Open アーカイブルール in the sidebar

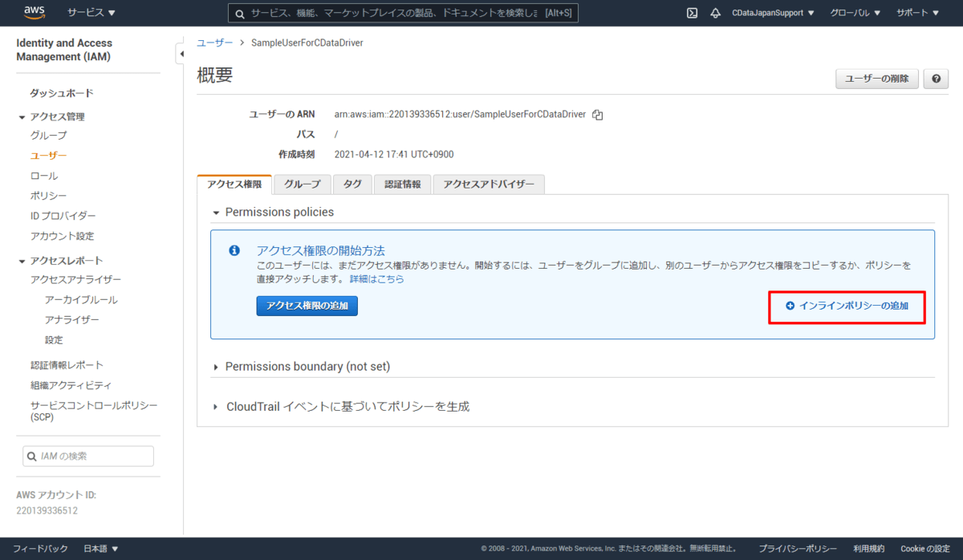[x=81, y=300]
